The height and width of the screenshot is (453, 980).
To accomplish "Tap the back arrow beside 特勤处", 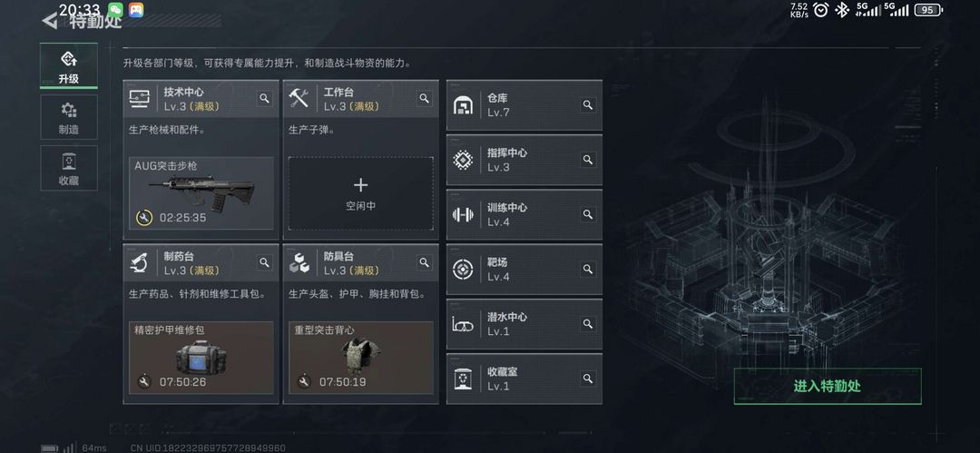I will [49, 21].
